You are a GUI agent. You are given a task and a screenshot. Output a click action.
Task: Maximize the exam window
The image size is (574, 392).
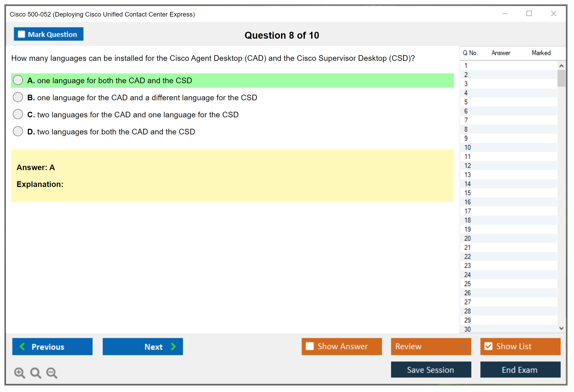pyautogui.click(x=529, y=14)
